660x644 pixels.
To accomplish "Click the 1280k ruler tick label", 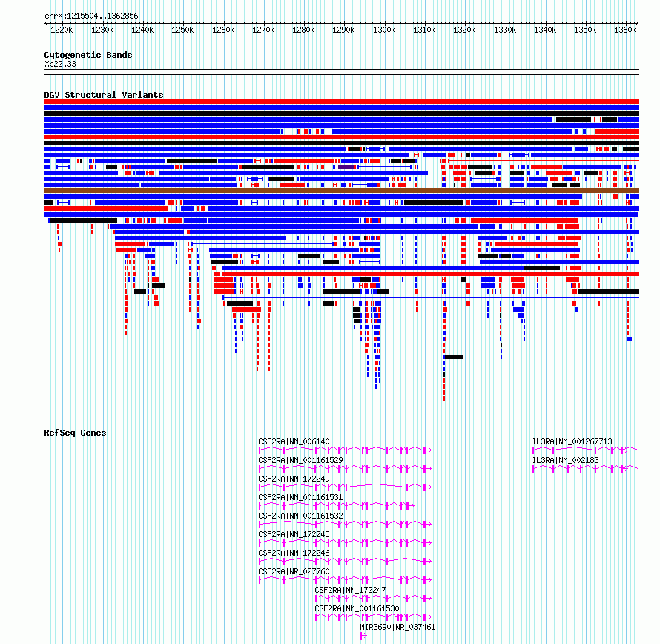I will tap(303, 30).
